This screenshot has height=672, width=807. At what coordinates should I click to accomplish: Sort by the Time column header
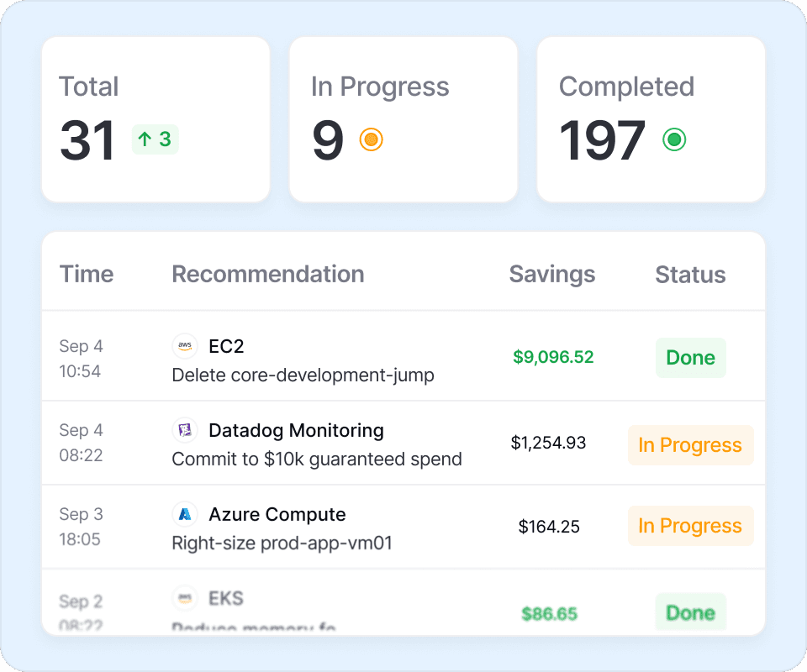pos(87,274)
